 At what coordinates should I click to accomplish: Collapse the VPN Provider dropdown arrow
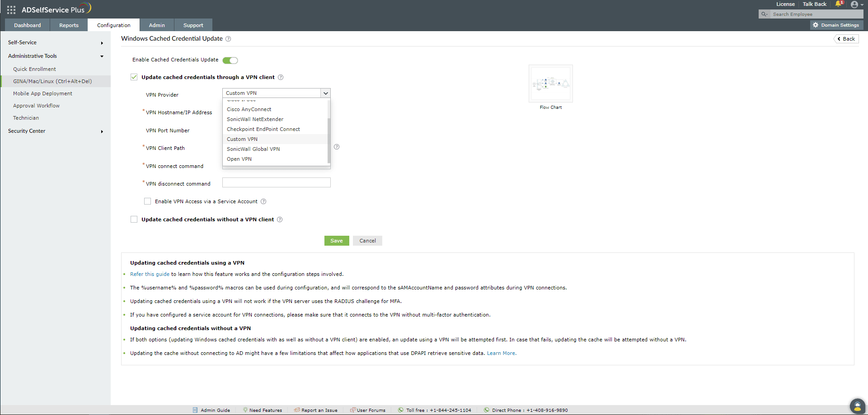[325, 93]
